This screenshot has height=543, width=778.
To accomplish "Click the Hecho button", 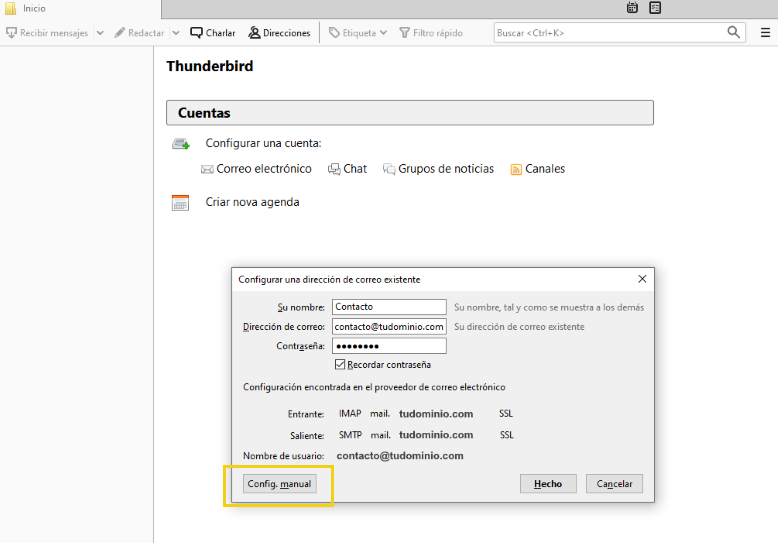I will (548, 484).
